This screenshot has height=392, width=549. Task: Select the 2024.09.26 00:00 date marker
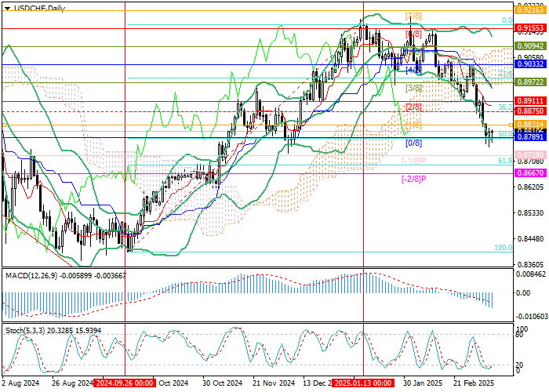pos(124,383)
